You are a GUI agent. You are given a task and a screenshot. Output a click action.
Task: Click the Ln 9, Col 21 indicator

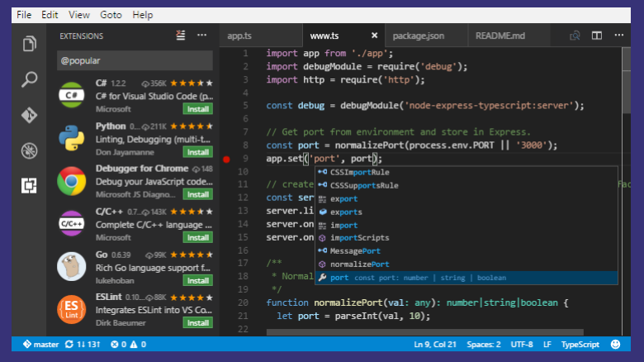click(x=435, y=345)
